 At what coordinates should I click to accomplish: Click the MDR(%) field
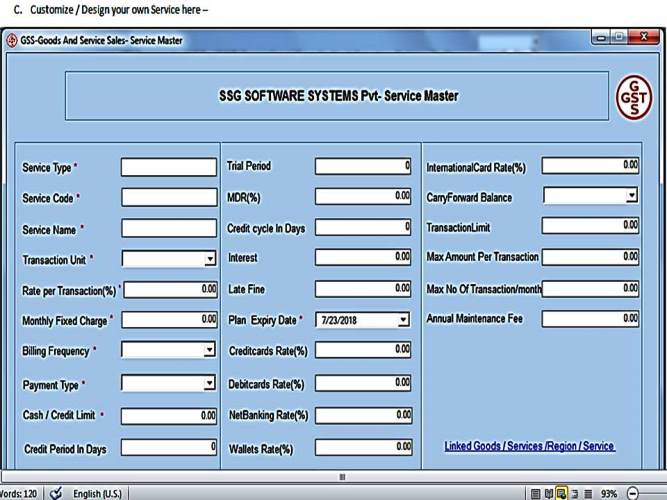[363, 196]
